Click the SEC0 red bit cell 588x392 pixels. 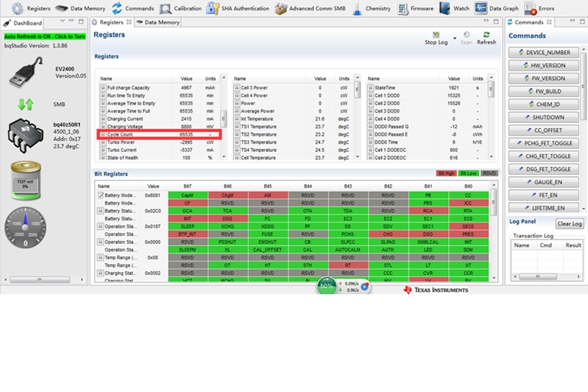(x=468, y=226)
